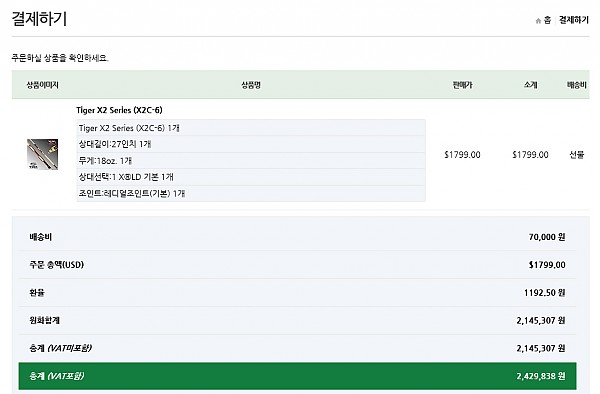Select the 무게:18oz. option row

[251, 161]
